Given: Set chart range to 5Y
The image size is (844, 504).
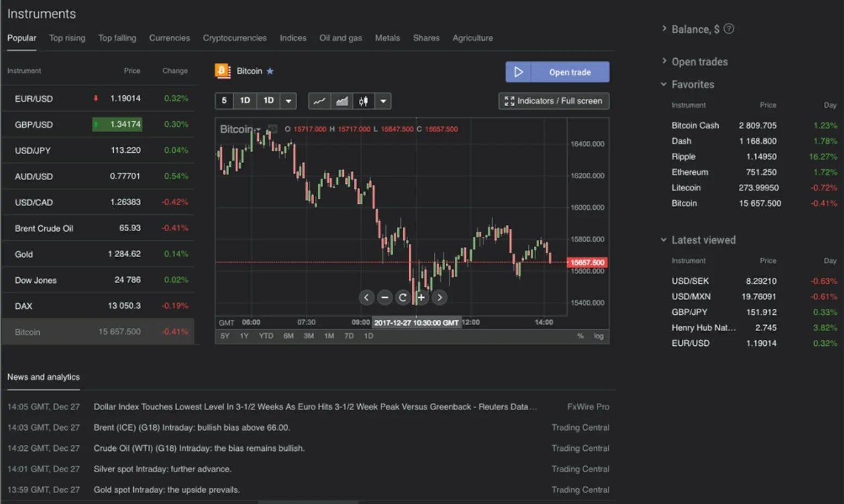Looking at the screenshot, I should pyautogui.click(x=225, y=336).
